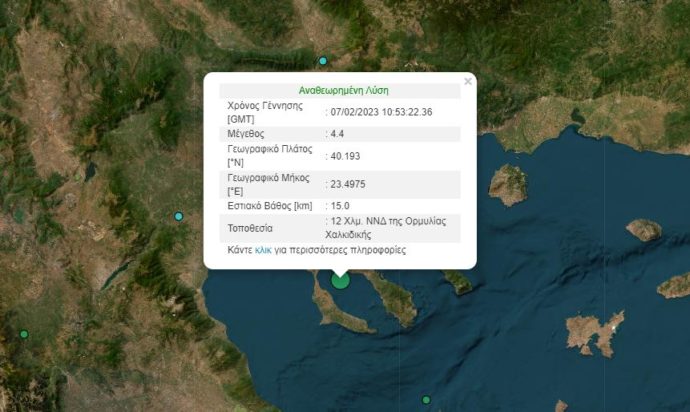The height and width of the screenshot is (412, 690).
Task: Click Lemnos island on the map
Action: click(594, 331)
